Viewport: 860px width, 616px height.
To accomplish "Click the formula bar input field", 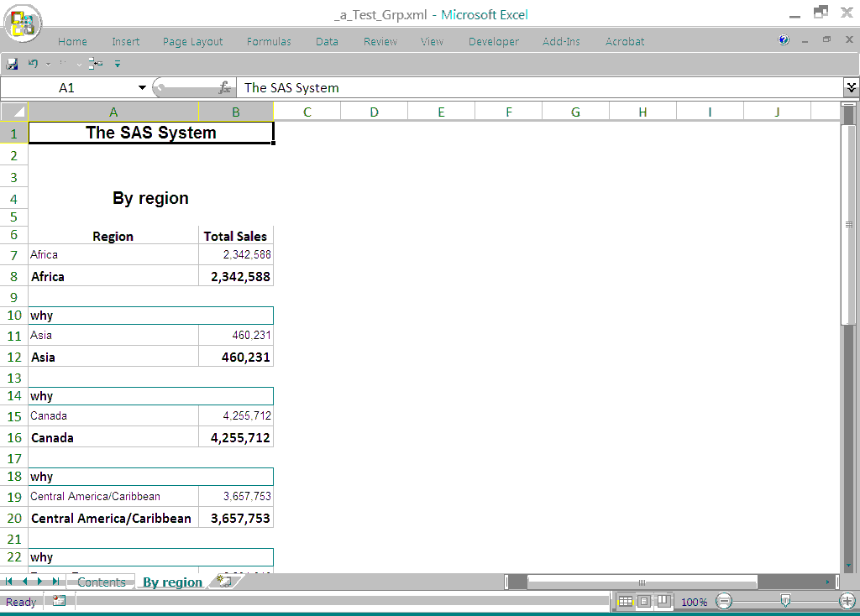I will click(x=540, y=87).
